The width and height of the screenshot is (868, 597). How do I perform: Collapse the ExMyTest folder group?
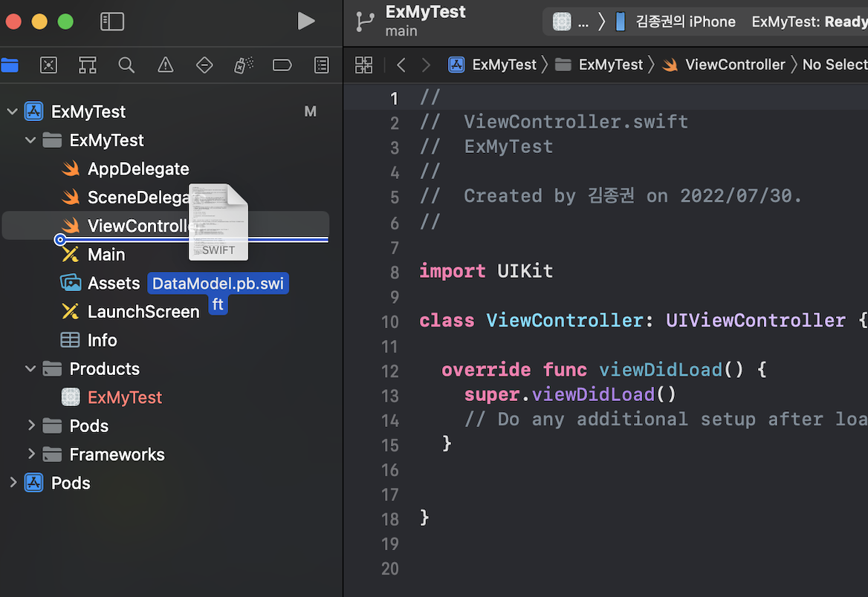pyautogui.click(x=30, y=140)
